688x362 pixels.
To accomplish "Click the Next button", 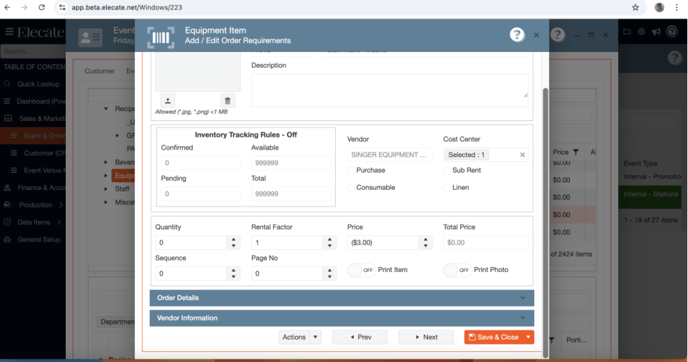I will click(426, 337).
